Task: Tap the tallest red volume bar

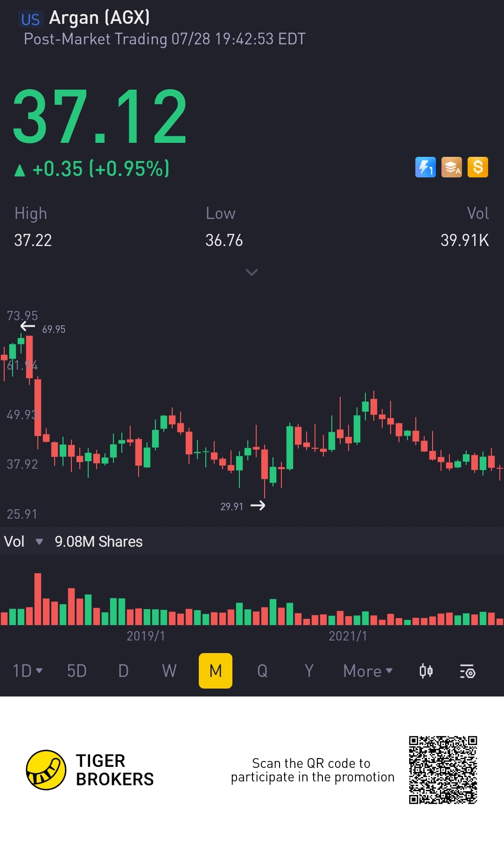Action: click(38, 599)
